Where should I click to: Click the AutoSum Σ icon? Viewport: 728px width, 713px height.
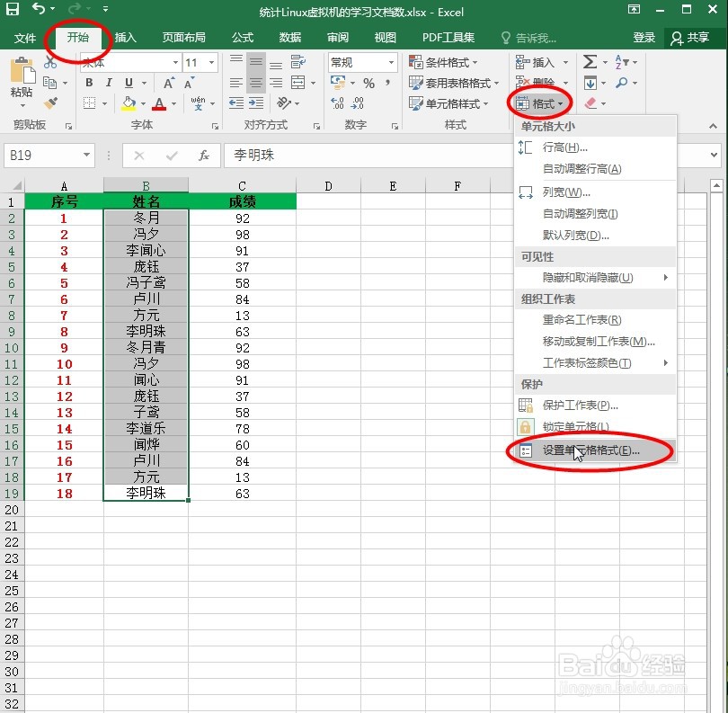tap(589, 61)
